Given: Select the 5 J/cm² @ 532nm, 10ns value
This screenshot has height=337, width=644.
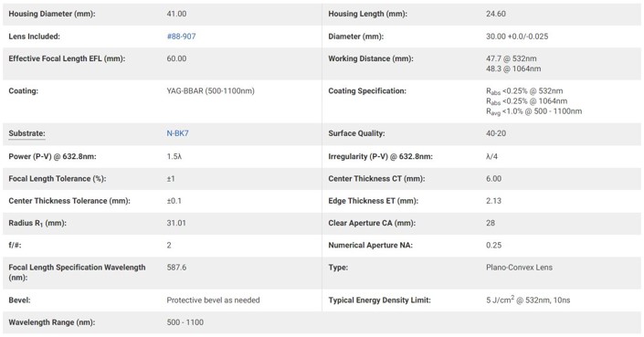Looking at the screenshot, I should pos(528,300).
